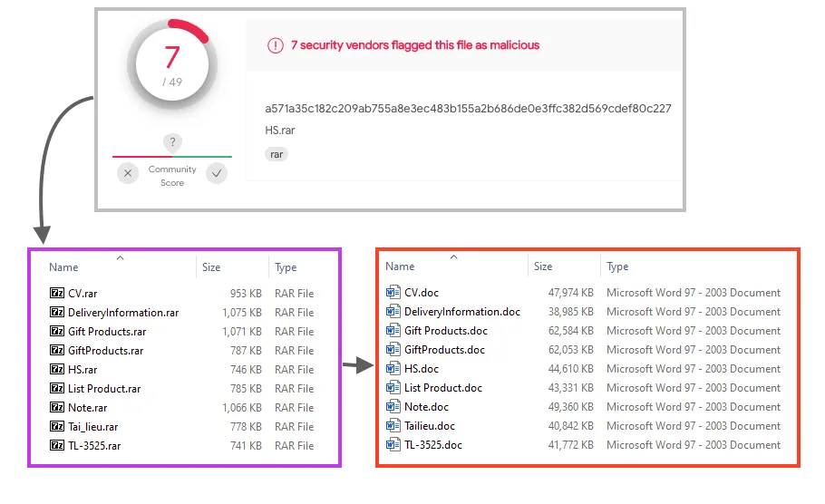Select Tai_lieu.rar file name

(93, 427)
